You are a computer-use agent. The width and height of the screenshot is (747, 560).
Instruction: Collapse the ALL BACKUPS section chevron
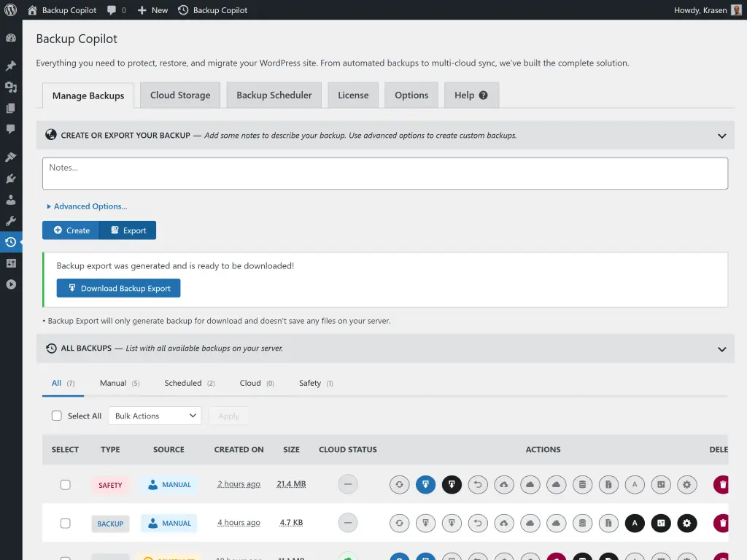(721, 348)
